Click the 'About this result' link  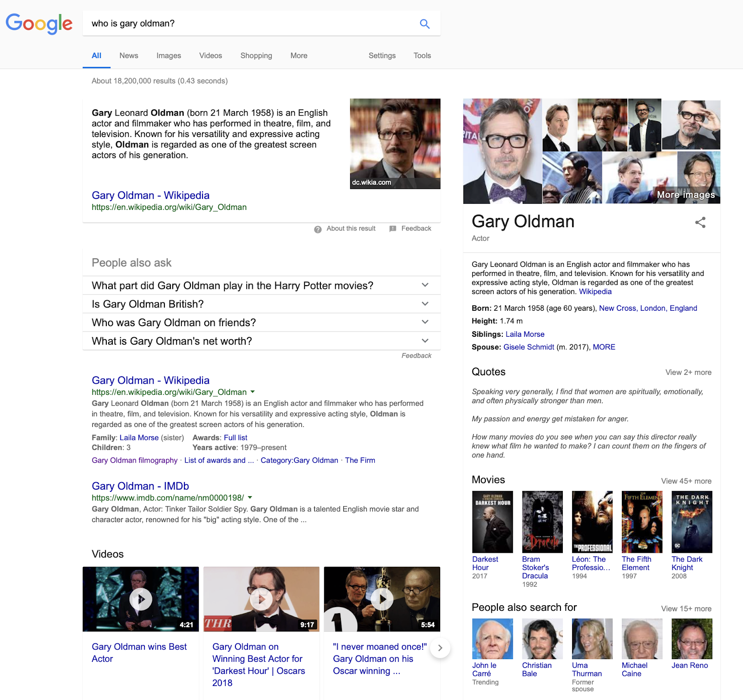[351, 229]
